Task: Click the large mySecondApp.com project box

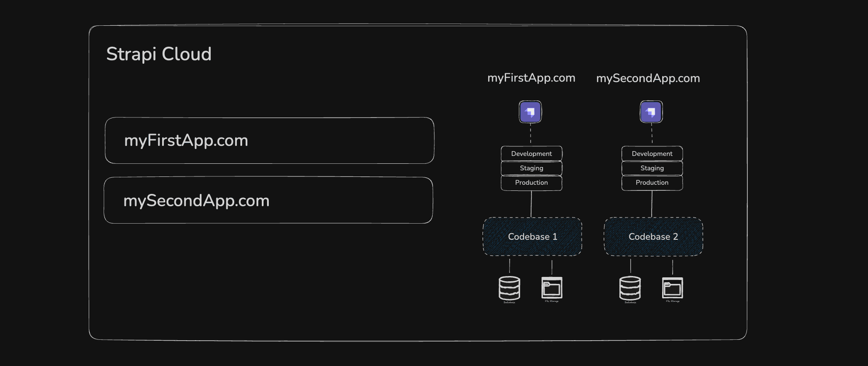Action: [x=268, y=200]
